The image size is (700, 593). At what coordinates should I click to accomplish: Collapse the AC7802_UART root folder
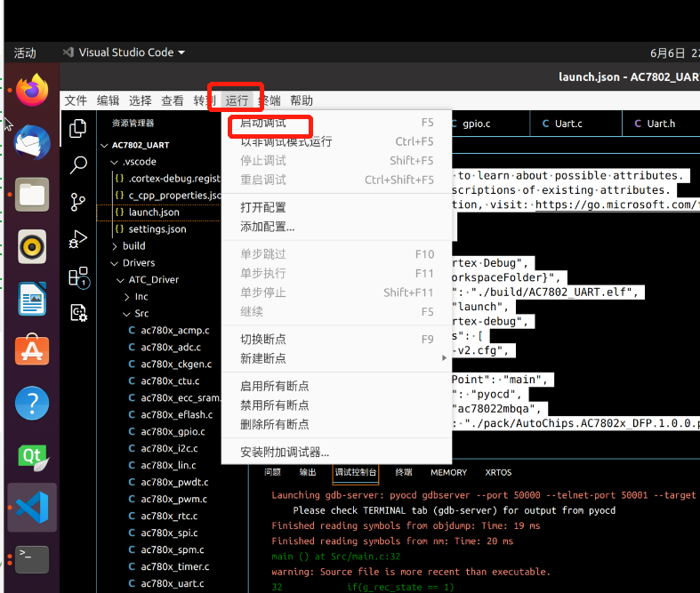pos(104,146)
